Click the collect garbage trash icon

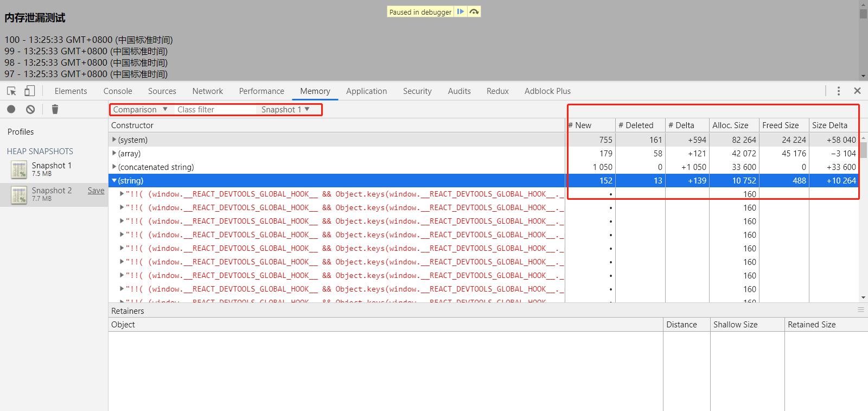[55, 110]
